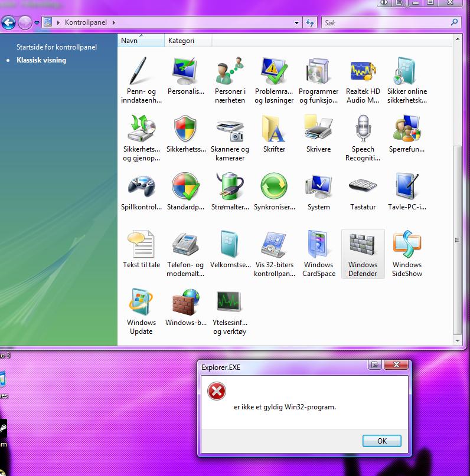Close the Explorer.EXE dialog
The height and width of the screenshot is (476, 470).
pyautogui.click(x=396, y=365)
